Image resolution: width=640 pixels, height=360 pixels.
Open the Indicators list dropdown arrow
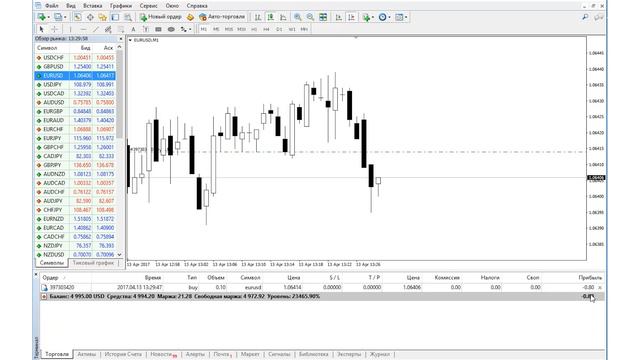[x=373, y=18]
